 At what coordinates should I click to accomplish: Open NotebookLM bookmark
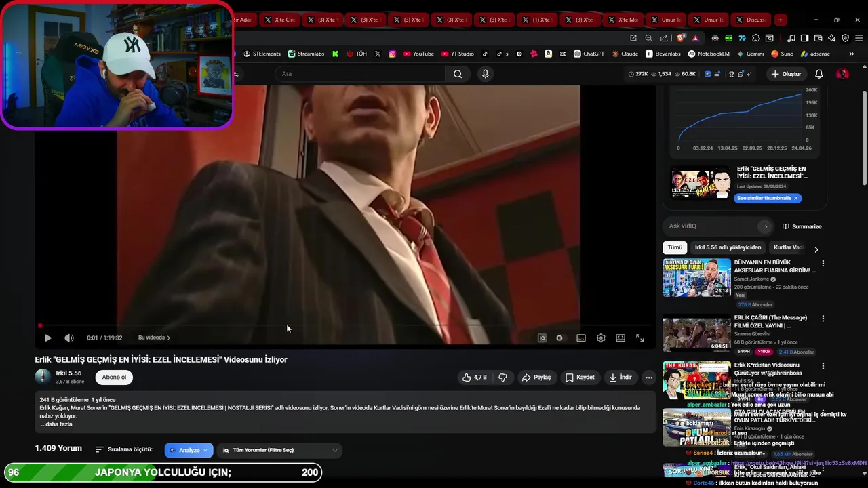point(709,54)
